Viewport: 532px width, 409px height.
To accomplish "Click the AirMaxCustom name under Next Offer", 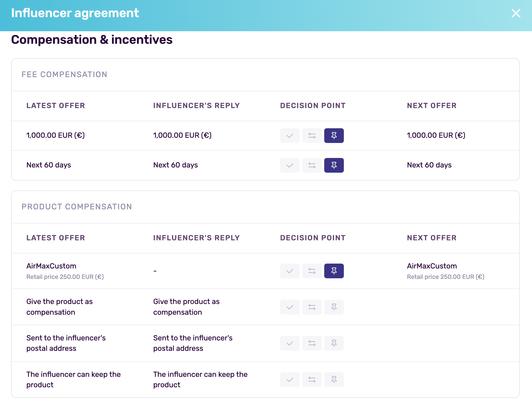I will tap(431, 266).
